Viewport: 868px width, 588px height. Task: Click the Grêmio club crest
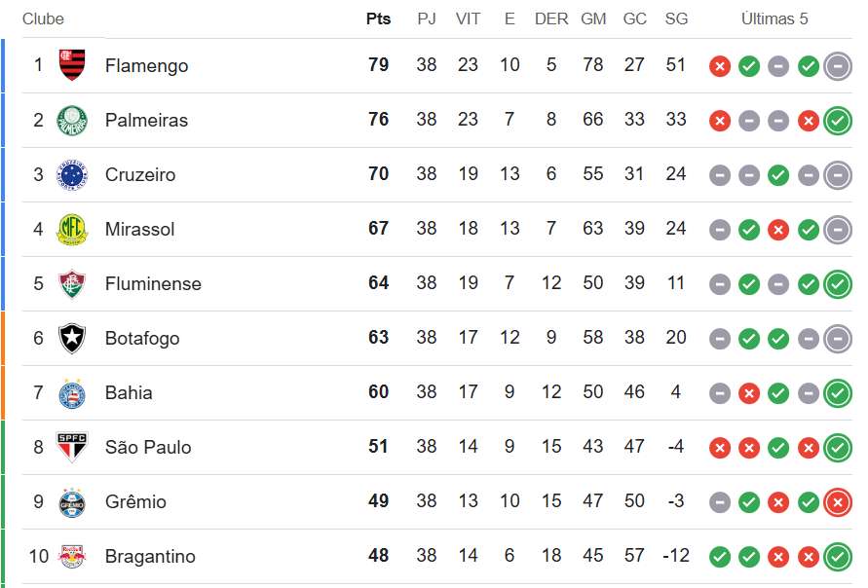72,501
